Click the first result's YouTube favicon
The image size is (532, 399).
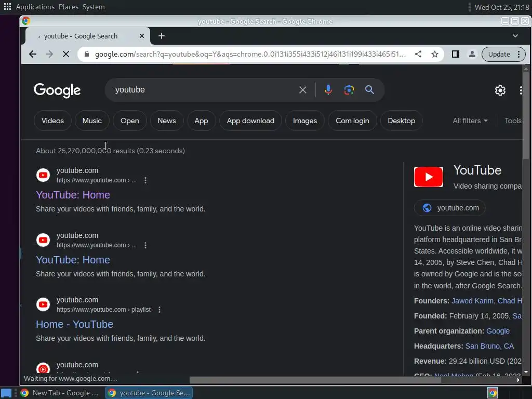[x=43, y=175]
